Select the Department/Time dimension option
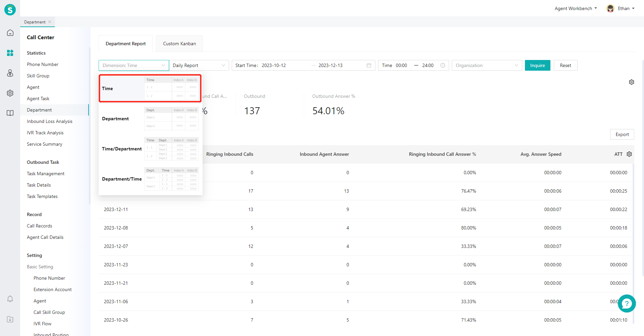 [x=150, y=179]
